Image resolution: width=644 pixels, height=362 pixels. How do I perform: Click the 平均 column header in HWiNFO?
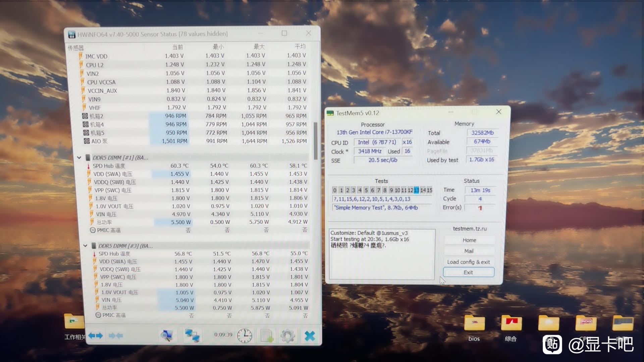point(300,46)
